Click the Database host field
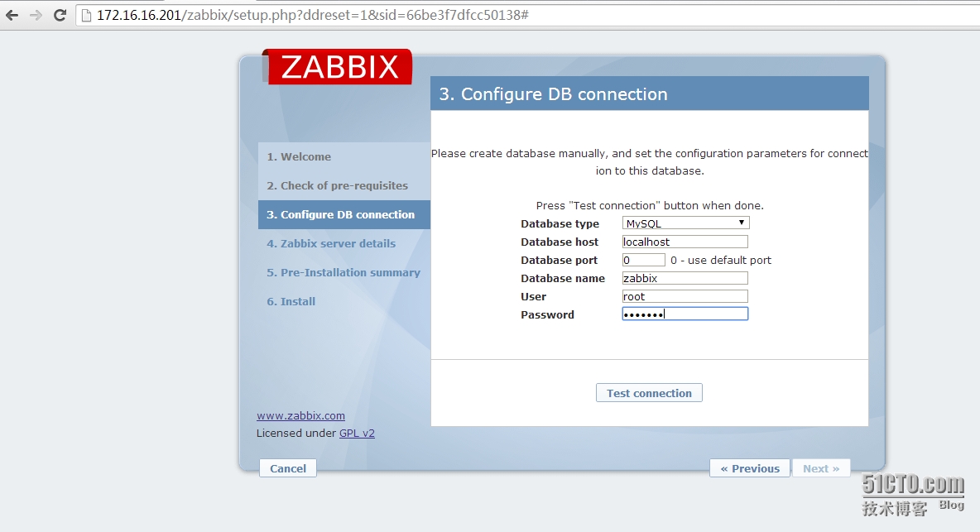 pyautogui.click(x=685, y=242)
